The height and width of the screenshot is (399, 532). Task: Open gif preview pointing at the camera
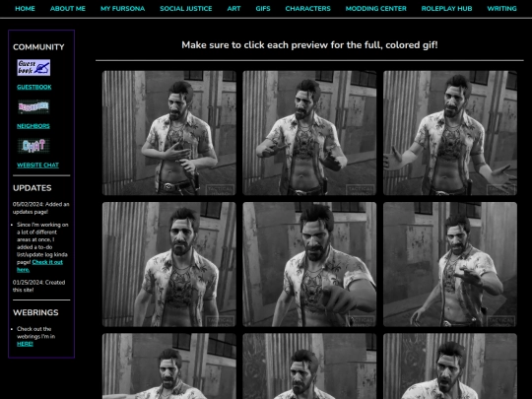click(309, 264)
